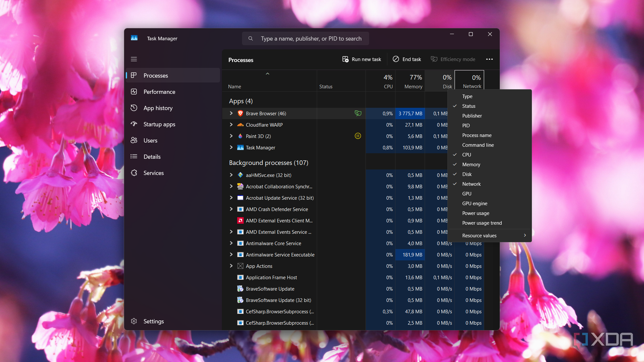Click the Run new task button

coord(362,59)
